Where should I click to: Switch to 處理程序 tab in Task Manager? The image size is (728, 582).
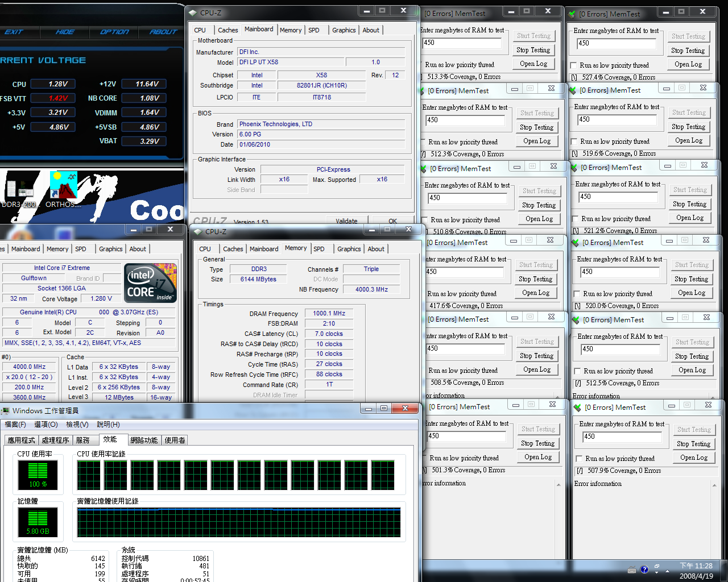tap(56, 440)
